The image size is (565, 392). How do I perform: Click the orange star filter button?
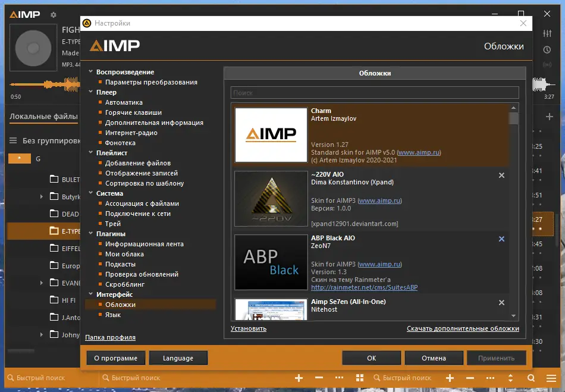(x=20, y=158)
